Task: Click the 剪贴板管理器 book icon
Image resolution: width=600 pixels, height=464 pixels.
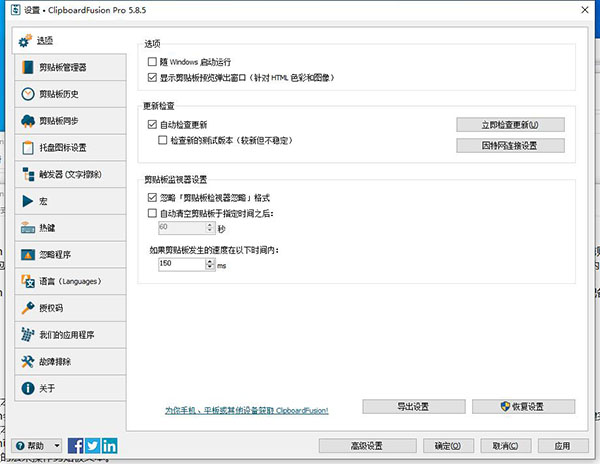Action: click(x=28, y=67)
